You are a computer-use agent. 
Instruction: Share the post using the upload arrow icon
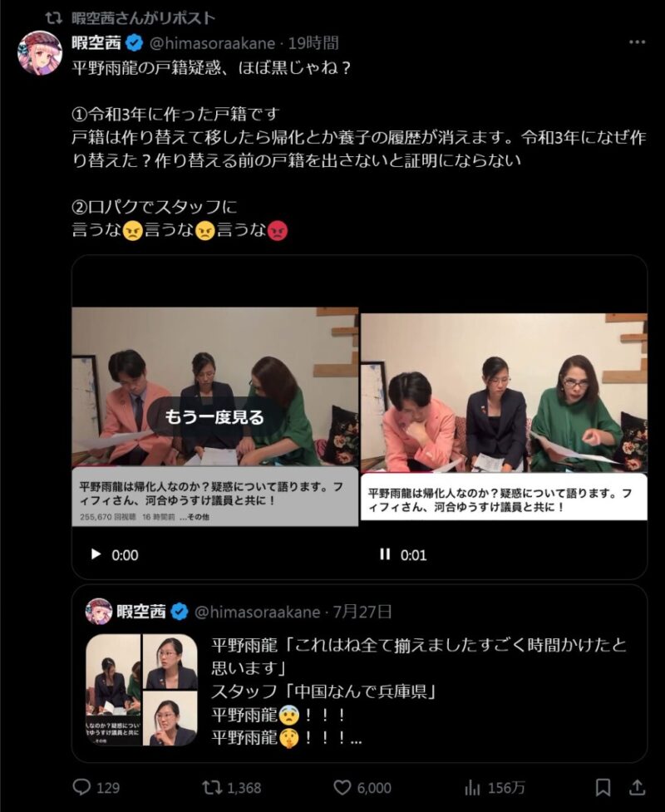click(x=637, y=788)
